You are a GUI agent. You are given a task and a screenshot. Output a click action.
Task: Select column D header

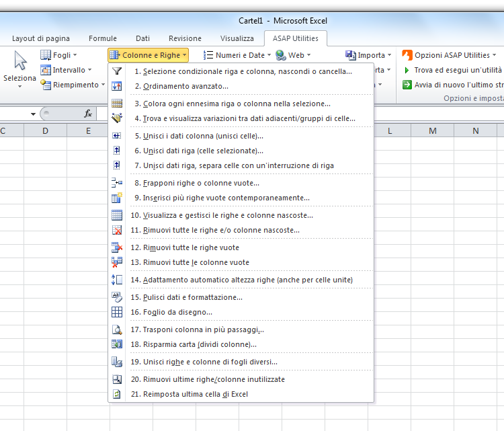coord(45,130)
